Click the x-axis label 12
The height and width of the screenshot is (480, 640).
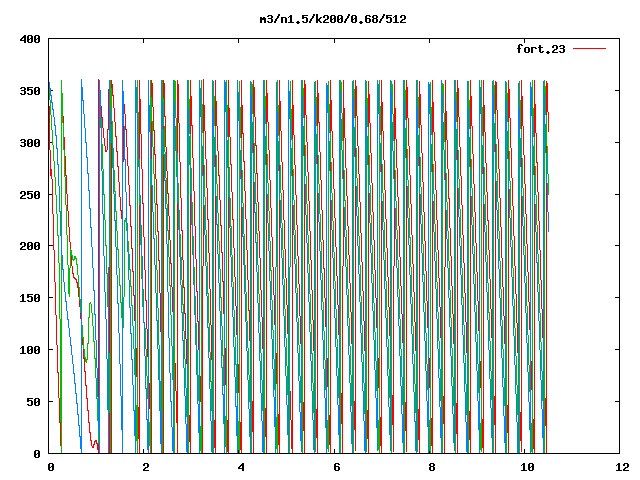pyautogui.click(x=622, y=467)
